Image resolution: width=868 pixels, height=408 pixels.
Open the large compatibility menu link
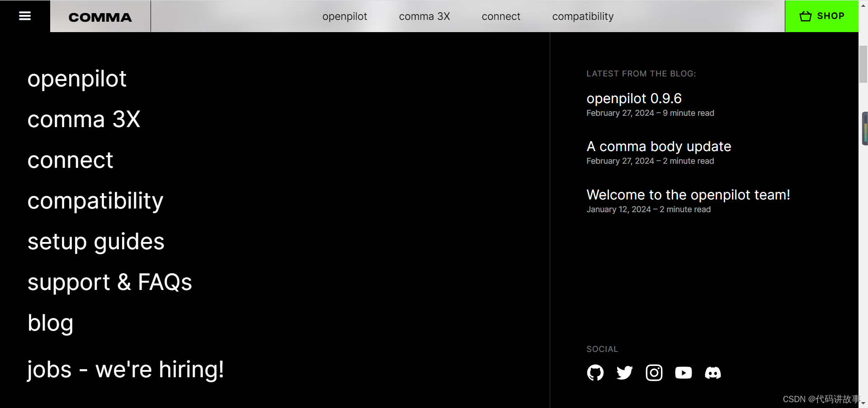point(95,201)
